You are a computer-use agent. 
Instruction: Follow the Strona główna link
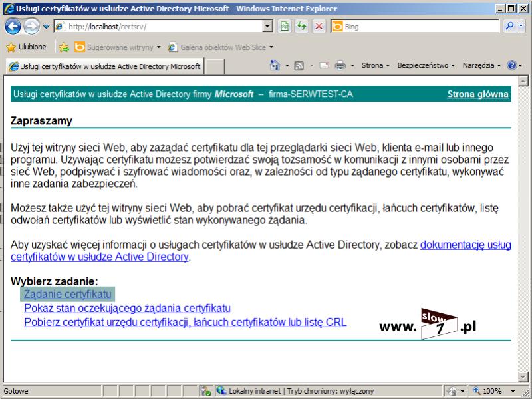pos(477,94)
